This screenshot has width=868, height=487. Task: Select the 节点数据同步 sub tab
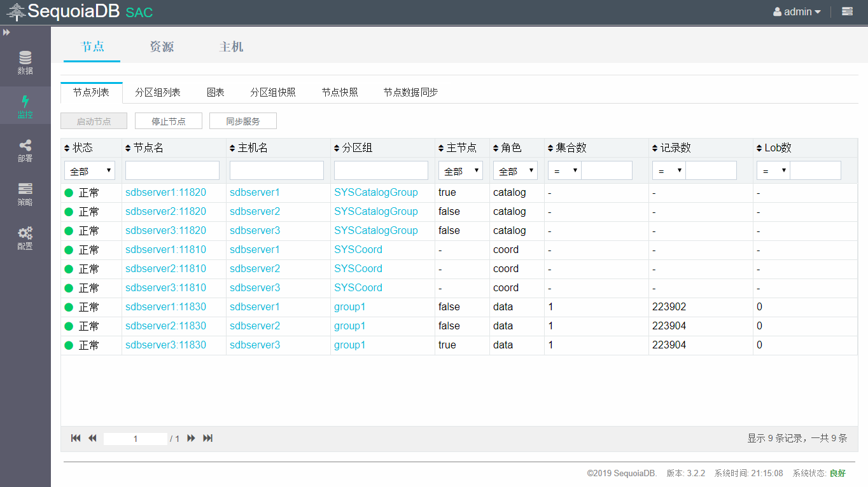click(410, 92)
